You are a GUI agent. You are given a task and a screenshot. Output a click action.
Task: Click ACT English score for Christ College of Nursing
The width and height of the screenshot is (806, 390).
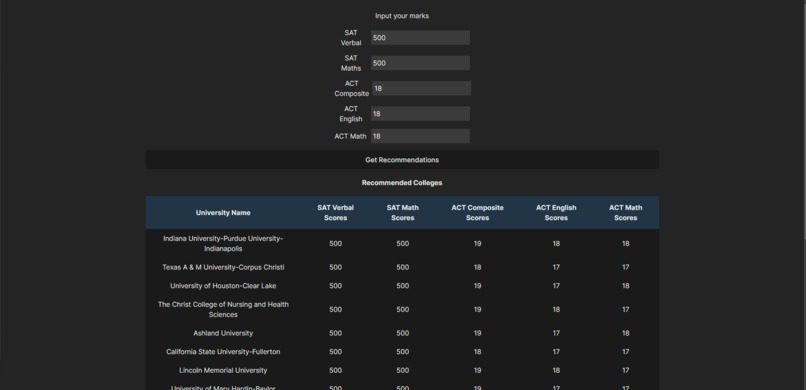coord(556,309)
